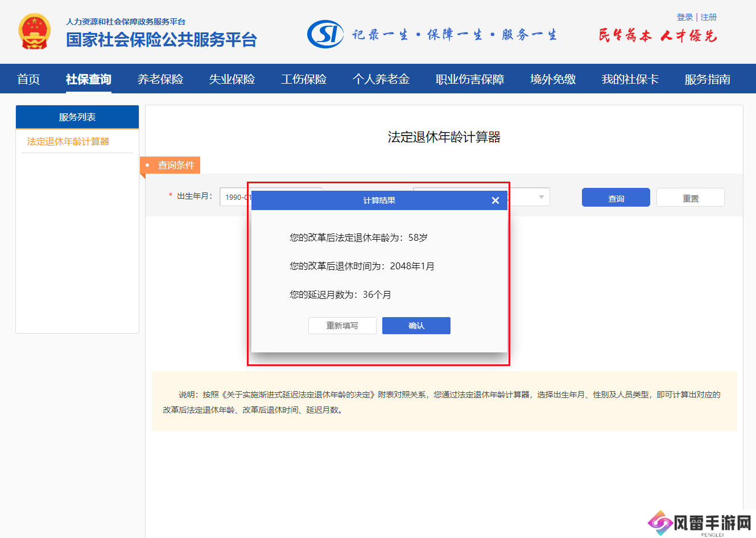Screen dimensions: 756x538
Task: Open the 服务指南 menu
Action: coord(707,79)
